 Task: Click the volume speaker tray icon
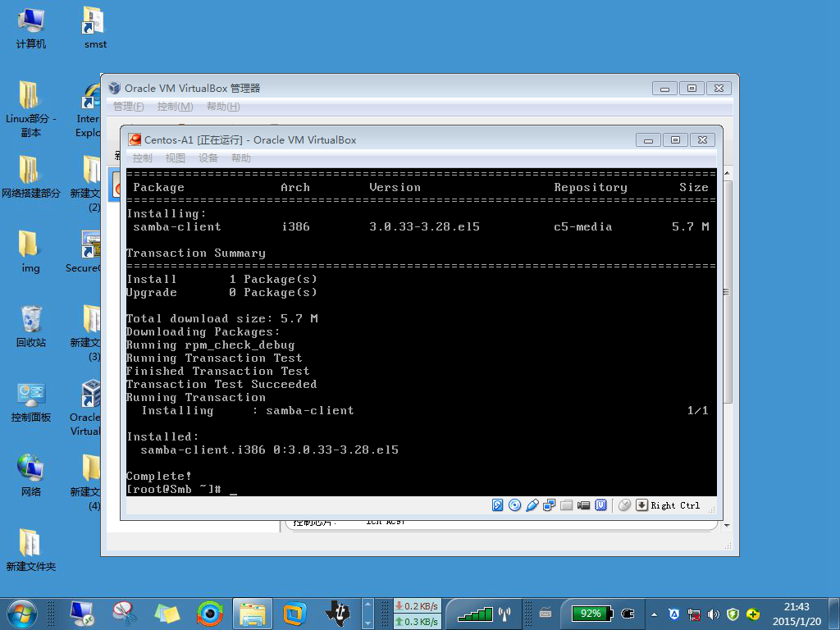point(713,614)
